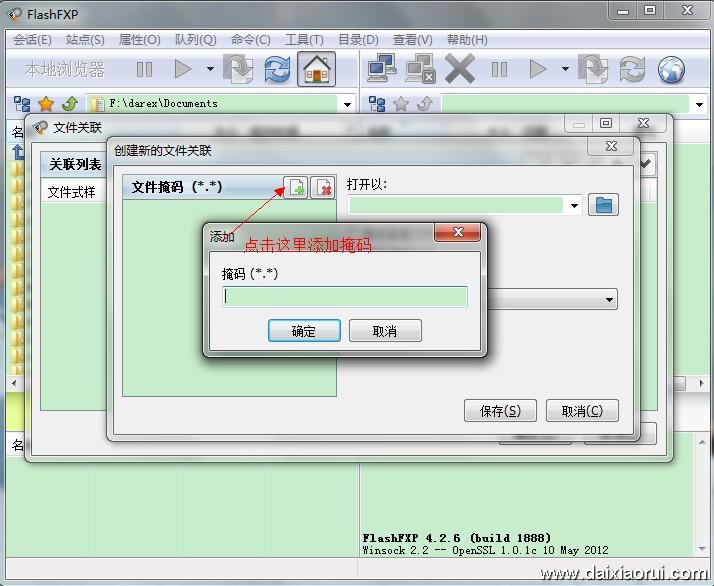Open the 命令(C) menu
Image resolution: width=714 pixels, height=586 pixels.
coord(250,40)
